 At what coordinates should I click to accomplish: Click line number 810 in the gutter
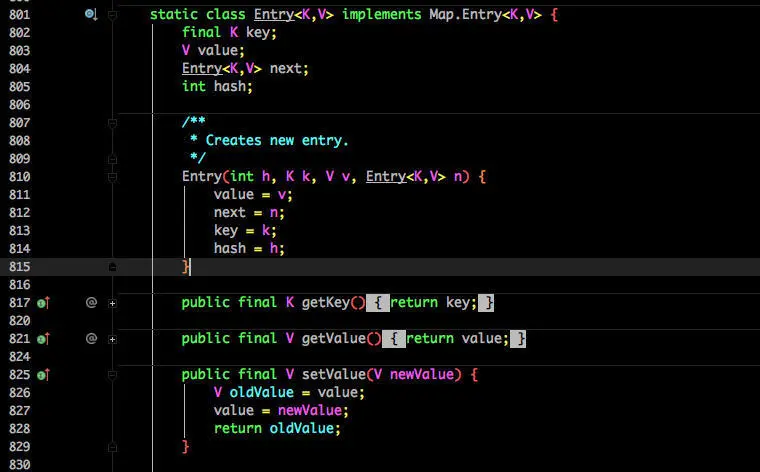(19, 177)
